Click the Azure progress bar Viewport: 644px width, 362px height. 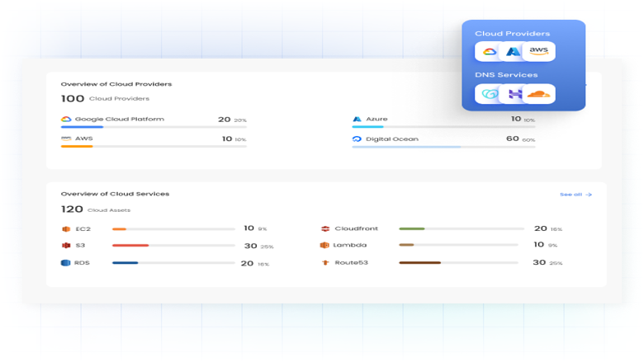coord(443,127)
